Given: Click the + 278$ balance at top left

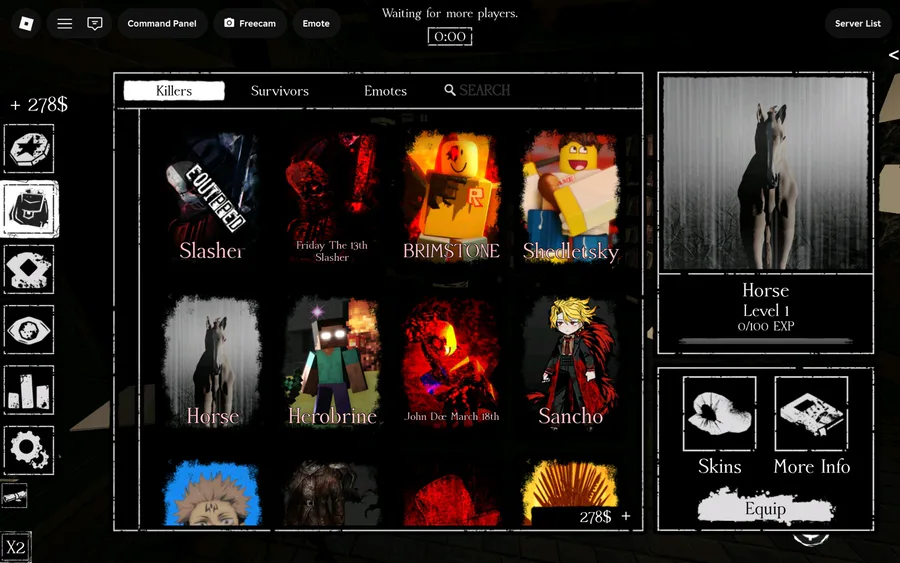Looking at the screenshot, I should tap(39, 104).
